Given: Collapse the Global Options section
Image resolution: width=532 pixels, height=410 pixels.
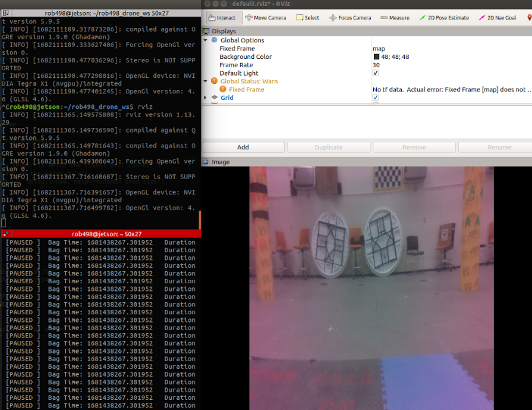Looking at the screenshot, I should pos(206,40).
